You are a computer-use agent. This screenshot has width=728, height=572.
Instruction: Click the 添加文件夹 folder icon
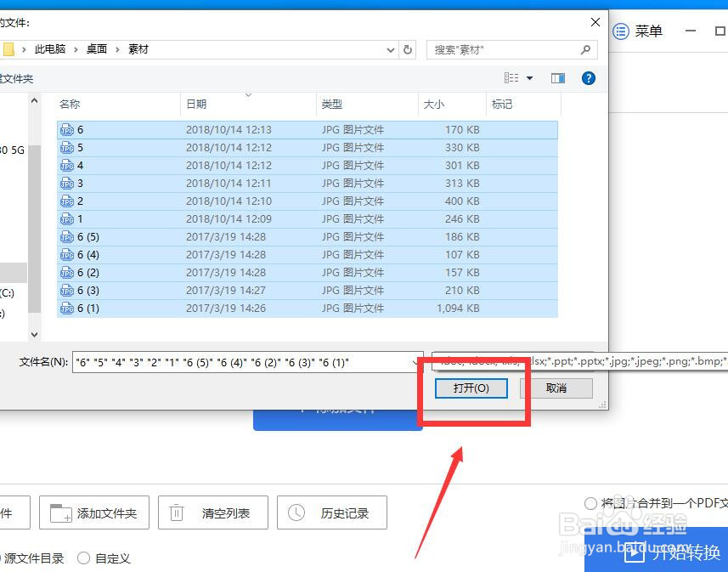pyautogui.click(x=59, y=512)
